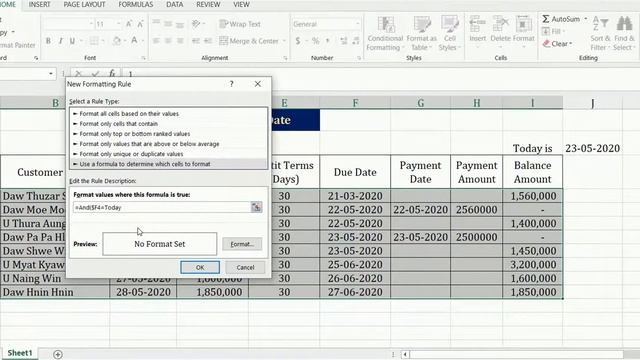Click the Borders icon in Font group
This screenshot has width=640, height=360.
coord(94,41)
